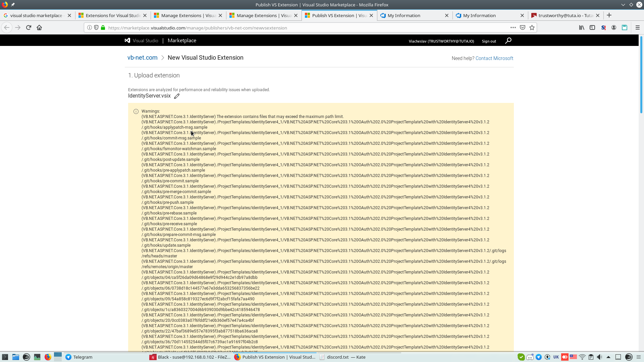Show hidden system tray icons arrow
Viewport: 644px width, 362px height.
pos(608,357)
